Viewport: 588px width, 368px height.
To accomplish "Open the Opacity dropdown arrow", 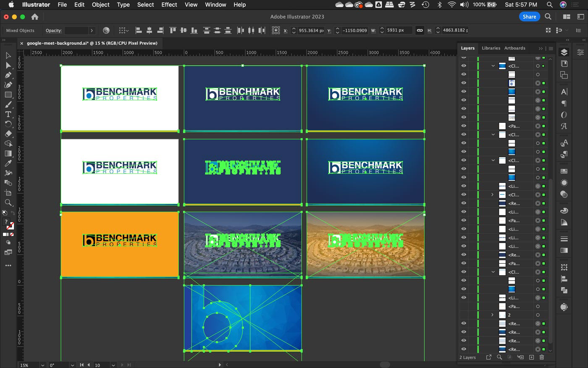I will 92,30.
